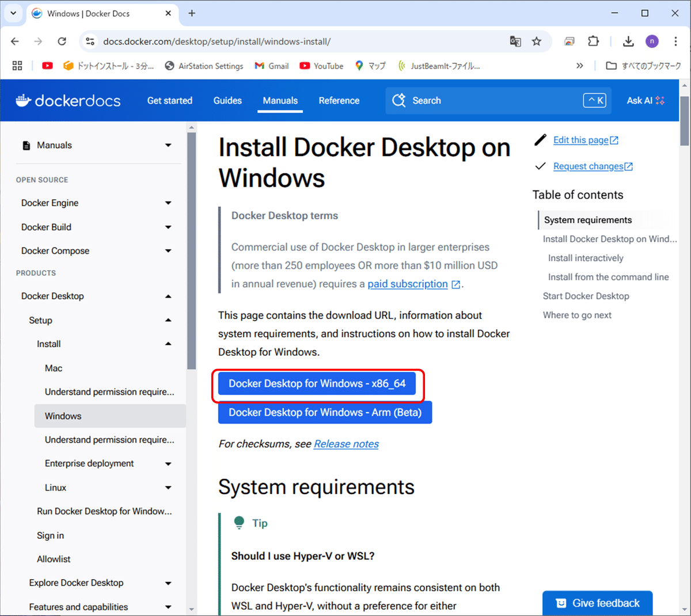Viewport: 691px width, 616px height.
Task: Open the Release notes link
Action: tap(345, 444)
